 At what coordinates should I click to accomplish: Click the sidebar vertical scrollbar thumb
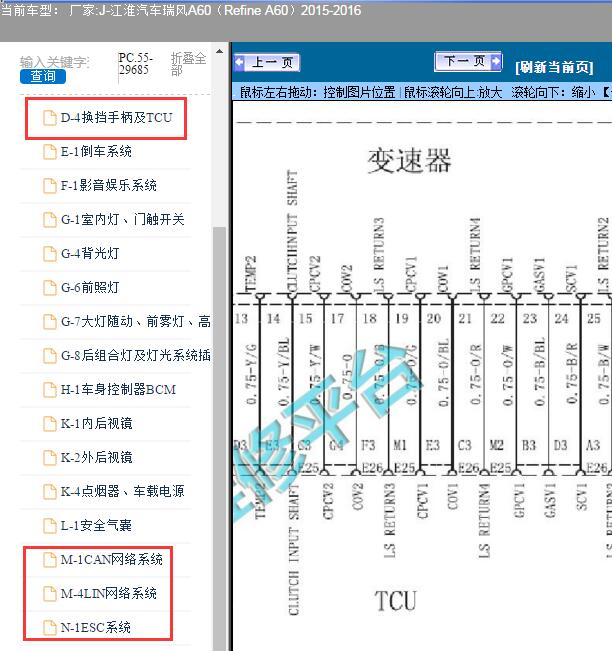pos(220,438)
